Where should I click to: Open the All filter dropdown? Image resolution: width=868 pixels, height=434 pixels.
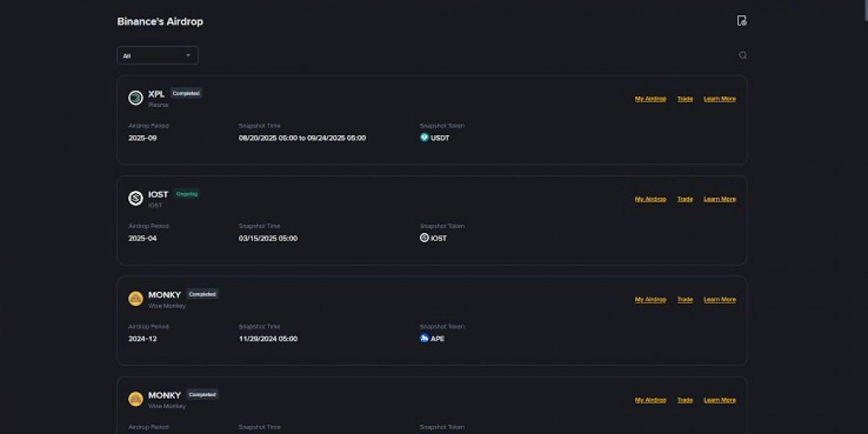click(158, 56)
